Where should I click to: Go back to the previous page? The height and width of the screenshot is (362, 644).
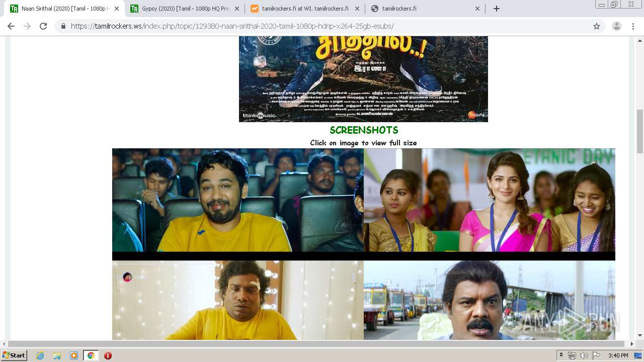click(11, 26)
